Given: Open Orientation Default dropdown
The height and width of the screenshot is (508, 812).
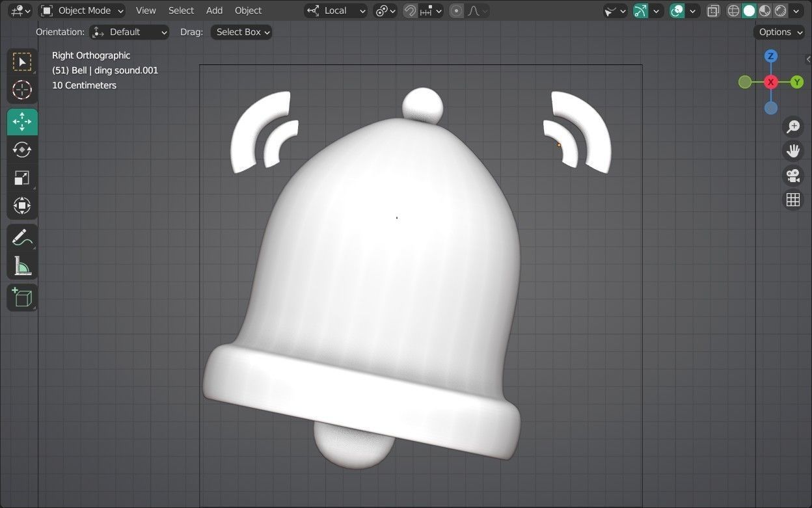Looking at the screenshot, I should (x=129, y=32).
